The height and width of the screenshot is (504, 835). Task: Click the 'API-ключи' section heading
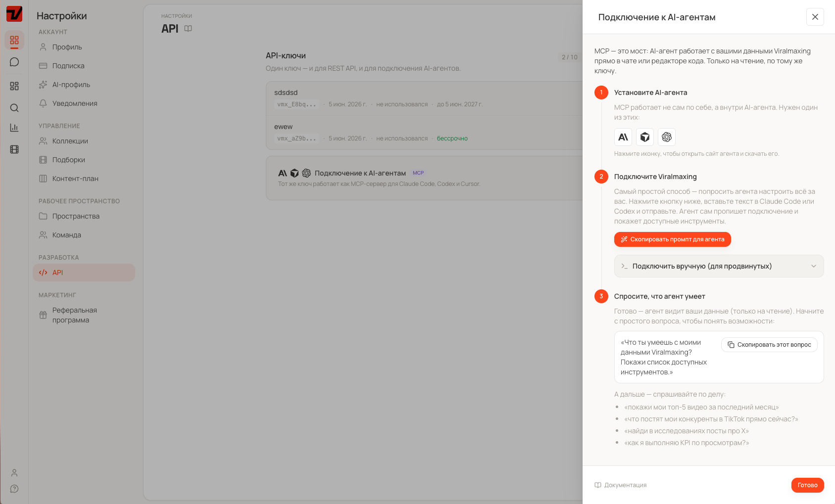pos(286,56)
